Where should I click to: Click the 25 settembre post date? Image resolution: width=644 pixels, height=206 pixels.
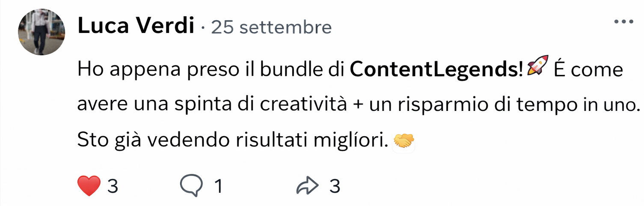(271, 28)
